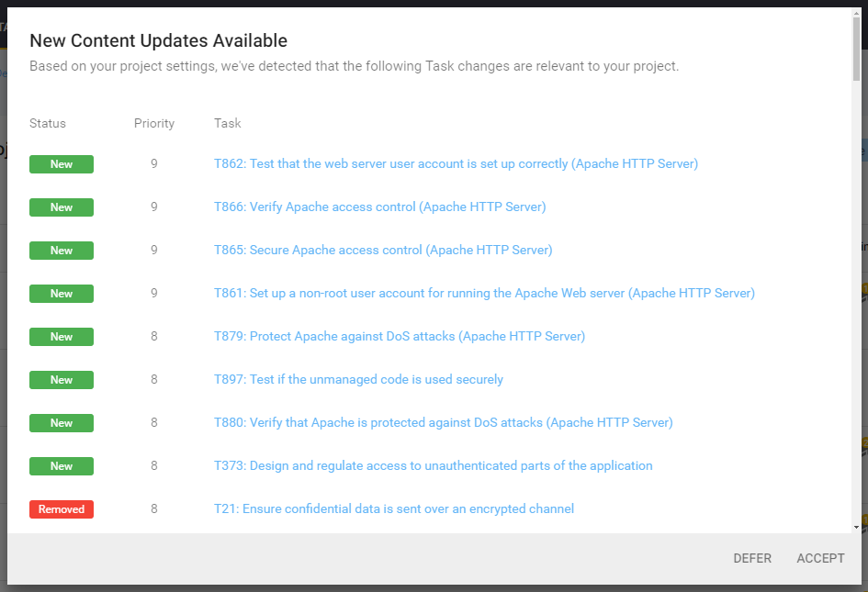The height and width of the screenshot is (592, 868).
Task: Open task T21 about encrypted channel data
Action: [393, 508]
